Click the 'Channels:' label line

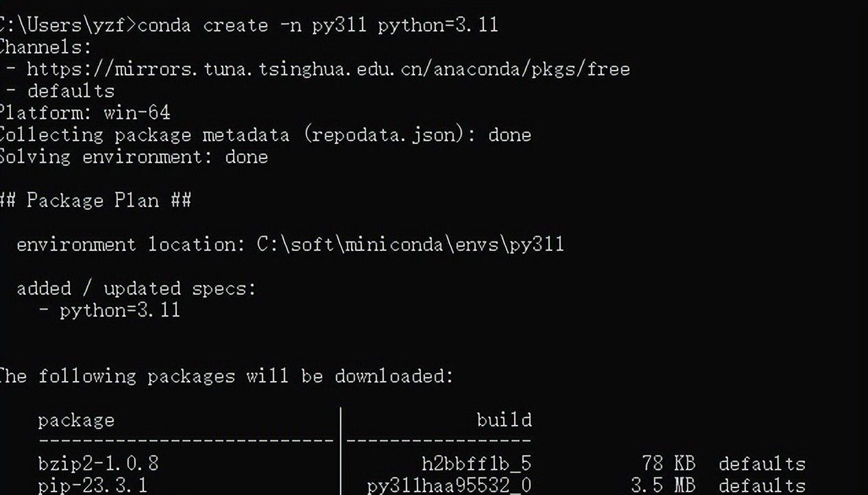46,47
